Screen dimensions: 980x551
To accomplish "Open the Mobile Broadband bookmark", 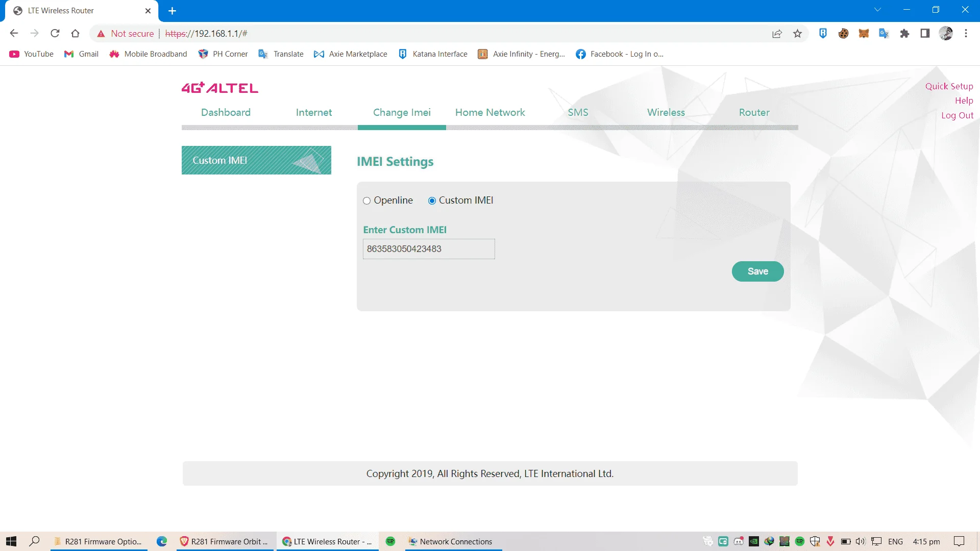I will (149, 54).
